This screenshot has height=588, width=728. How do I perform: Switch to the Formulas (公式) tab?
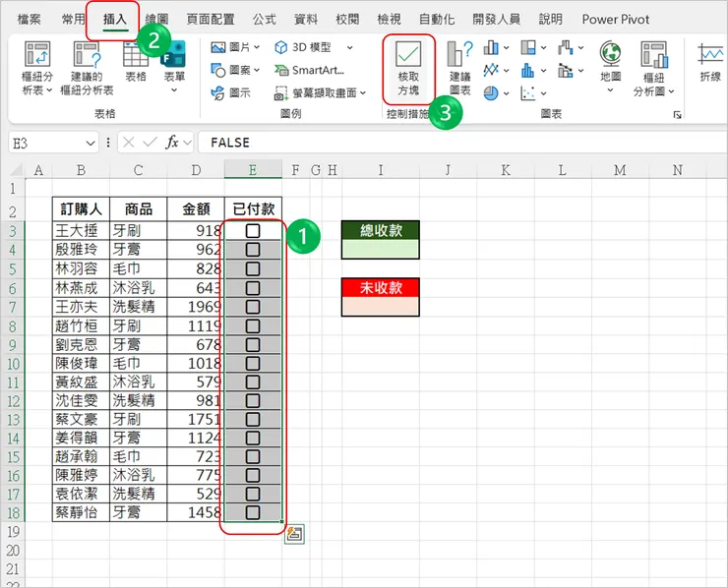tap(265, 19)
